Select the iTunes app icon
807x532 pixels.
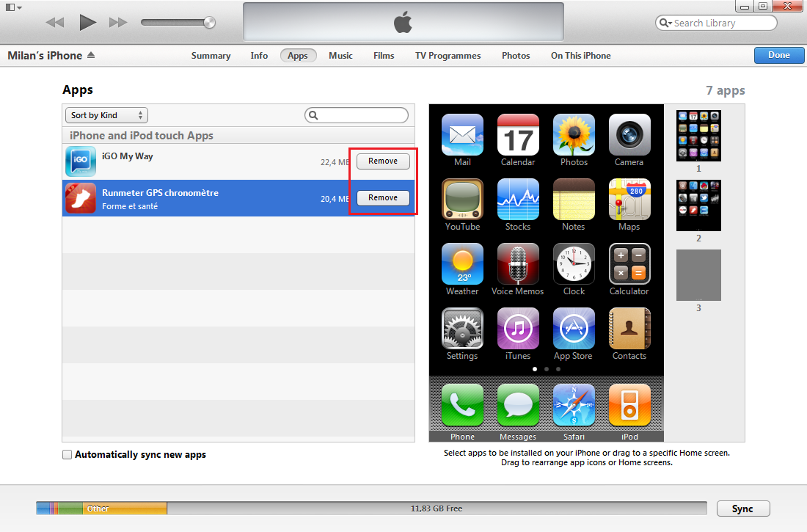518,329
